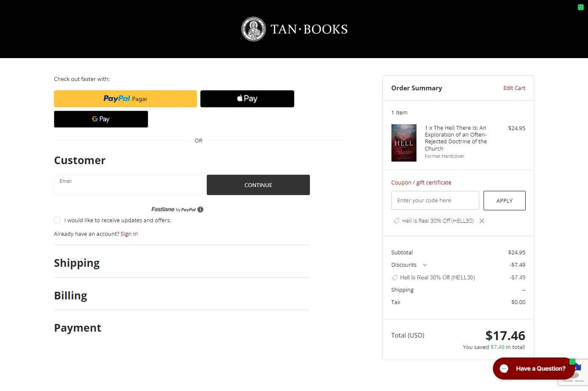Collapse the Discounts chevron

(425, 265)
